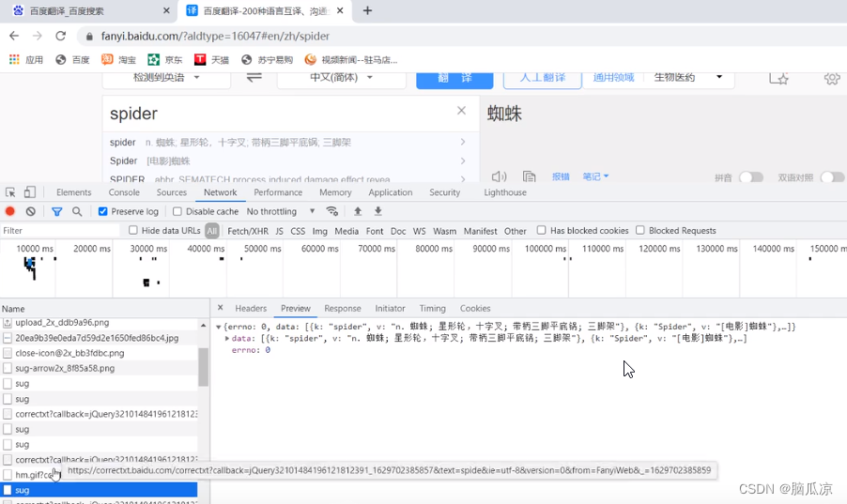This screenshot has height=504, width=847.
Task: Open the 天猫 bookmark
Action: click(x=212, y=59)
